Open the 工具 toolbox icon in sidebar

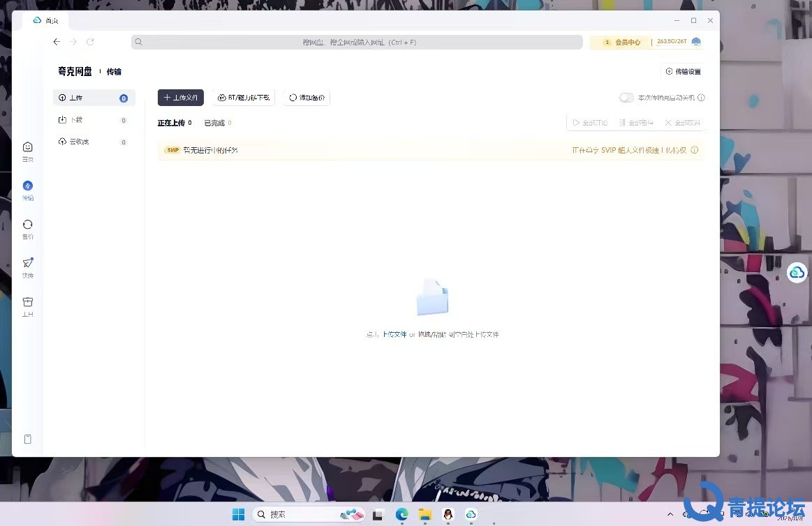pos(28,302)
